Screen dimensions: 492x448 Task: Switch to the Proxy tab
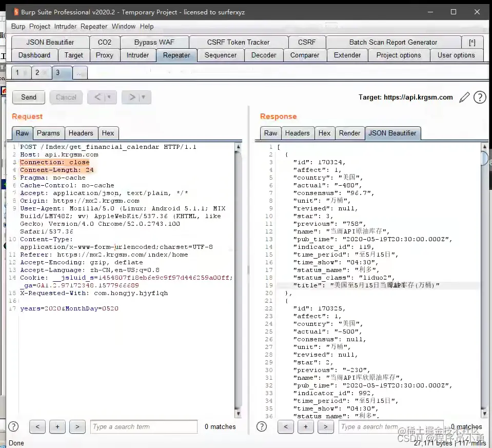105,55
